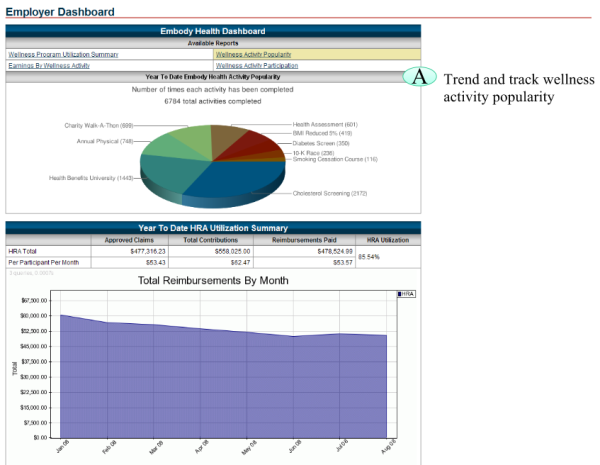Click the Jan 08 axis label
This screenshot has width=600, height=465.
pyautogui.click(x=63, y=447)
